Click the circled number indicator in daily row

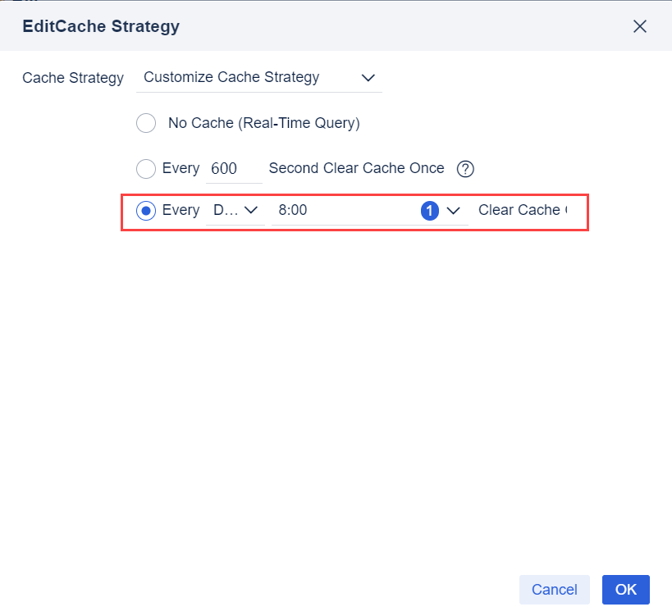click(x=428, y=210)
